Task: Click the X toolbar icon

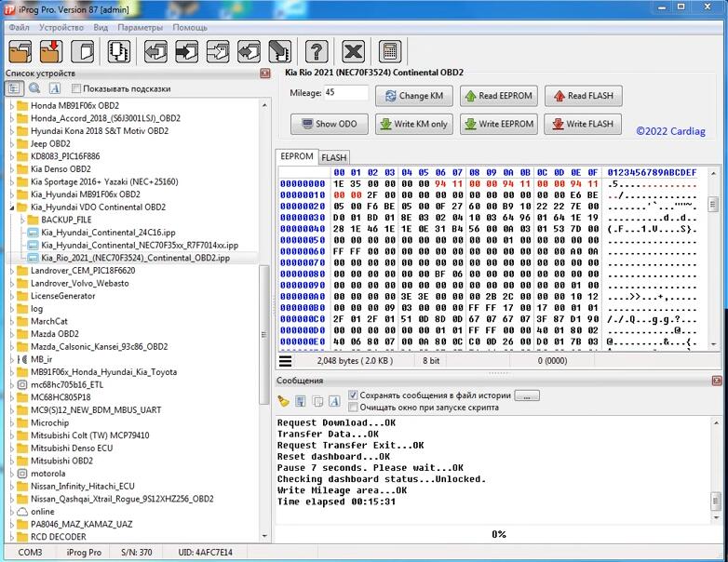Action: (353, 51)
